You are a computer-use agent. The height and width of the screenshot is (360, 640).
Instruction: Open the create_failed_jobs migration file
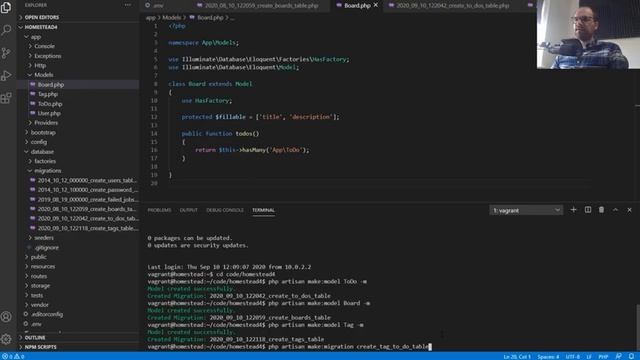click(78, 199)
